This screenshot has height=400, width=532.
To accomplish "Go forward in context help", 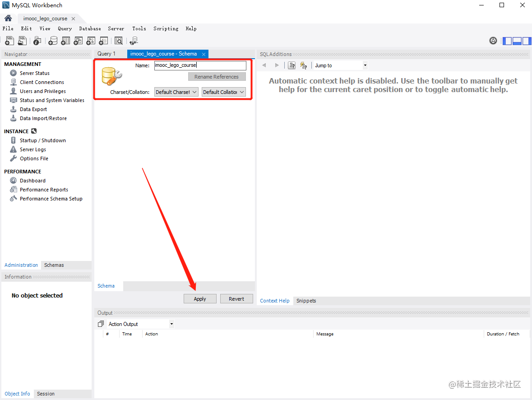I will (277, 65).
